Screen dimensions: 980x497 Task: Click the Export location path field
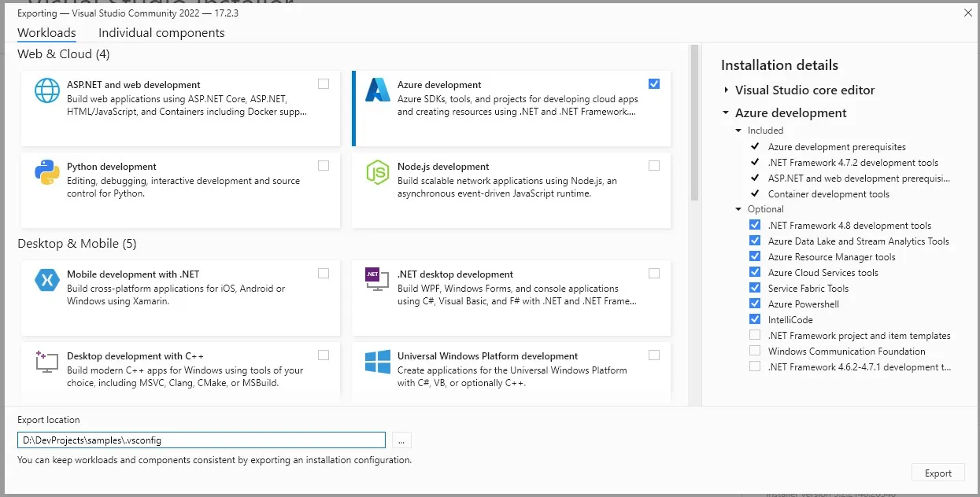(x=202, y=440)
